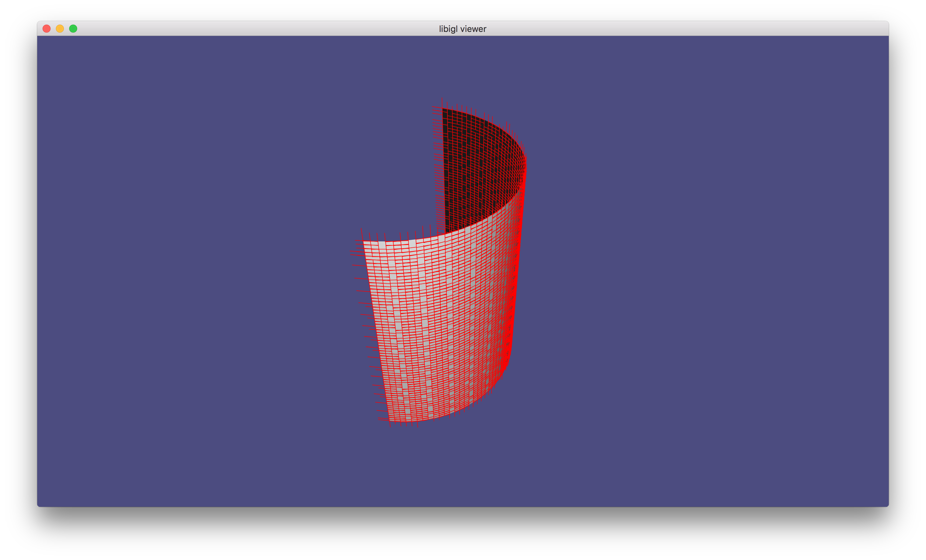The image size is (926, 560).
Task: Click the red close window button
Action: point(47,29)
